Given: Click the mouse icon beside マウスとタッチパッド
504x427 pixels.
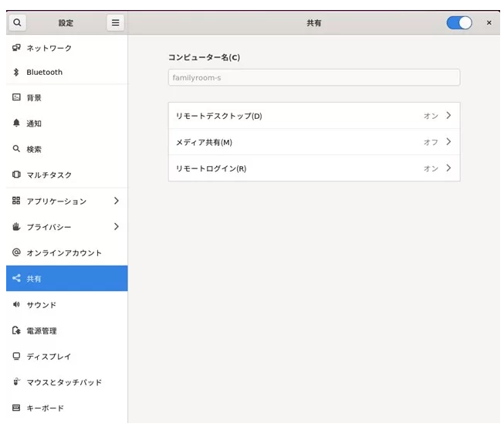Looking at the screenshot, I should [x=16, y=381].
